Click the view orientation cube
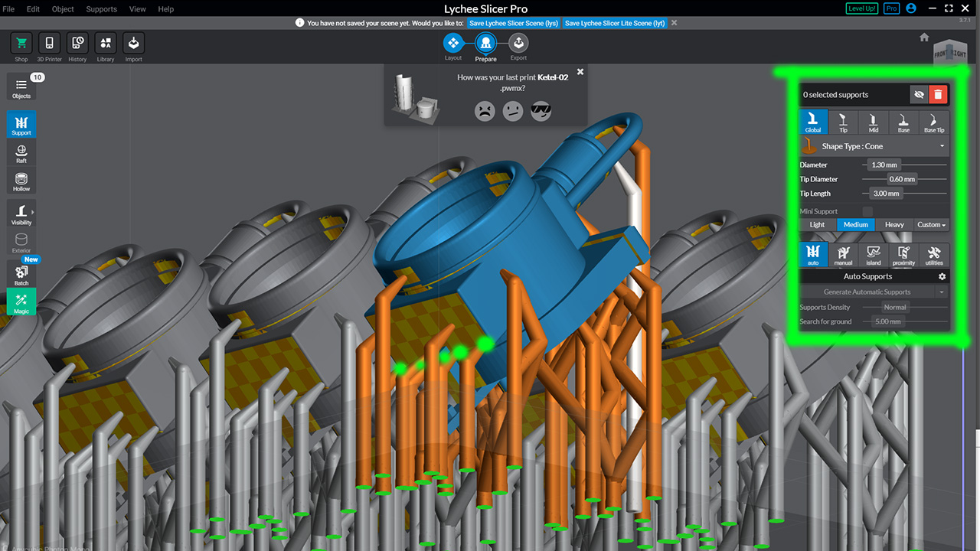 [x=949, y=54]
